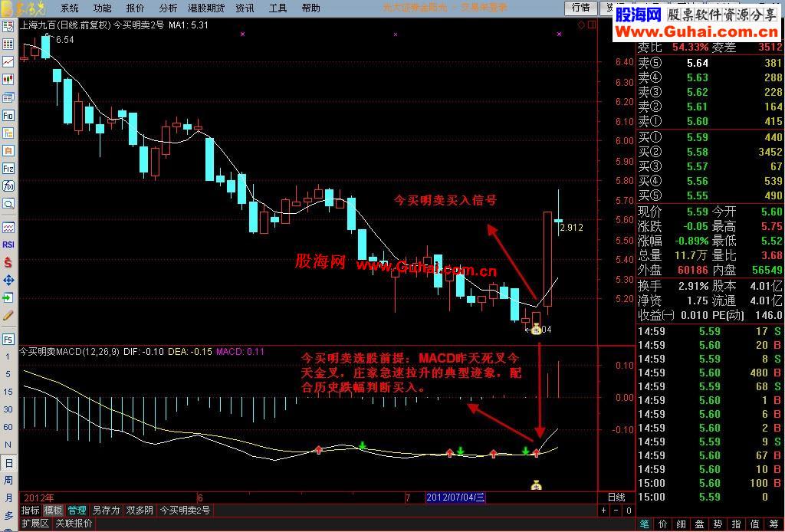Screen dimensions: 785x532
Task: Select the 日 daily period
Action: point(8,463)
